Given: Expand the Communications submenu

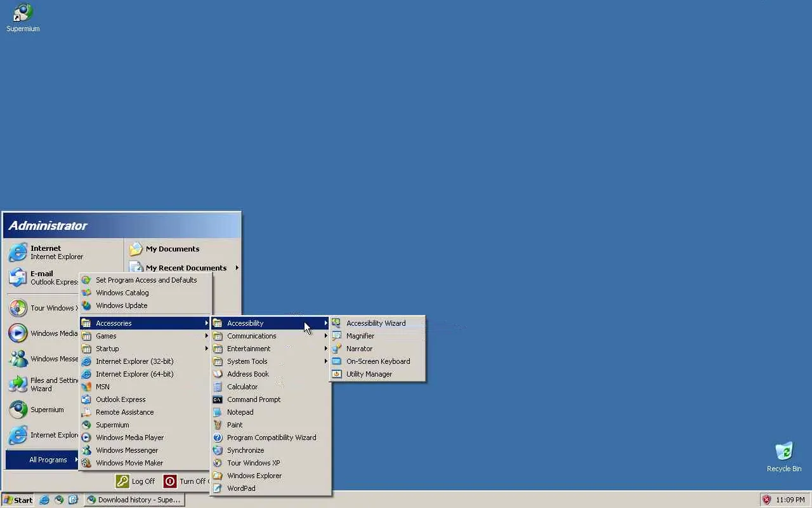Looking at the screenshot, I should pos(271,336).
